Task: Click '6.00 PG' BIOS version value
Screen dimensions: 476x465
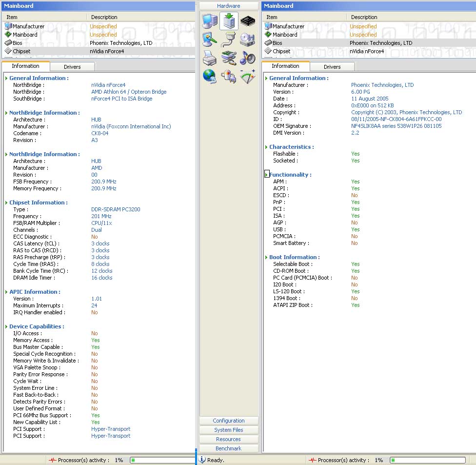Action: point(360,92)
